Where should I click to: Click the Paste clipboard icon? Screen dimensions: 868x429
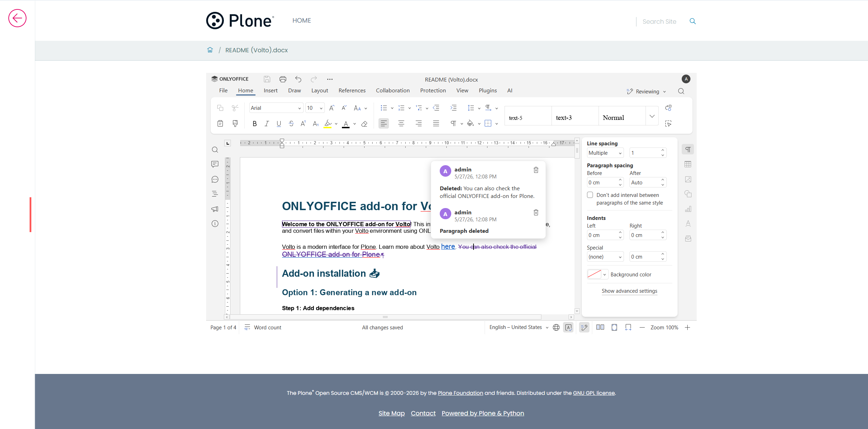click(x=220, y=123)
